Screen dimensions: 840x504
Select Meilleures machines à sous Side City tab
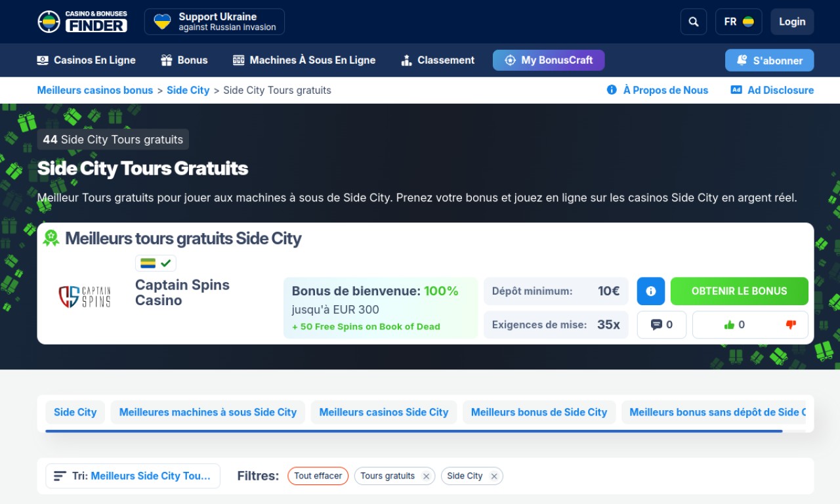coord(208,412)
